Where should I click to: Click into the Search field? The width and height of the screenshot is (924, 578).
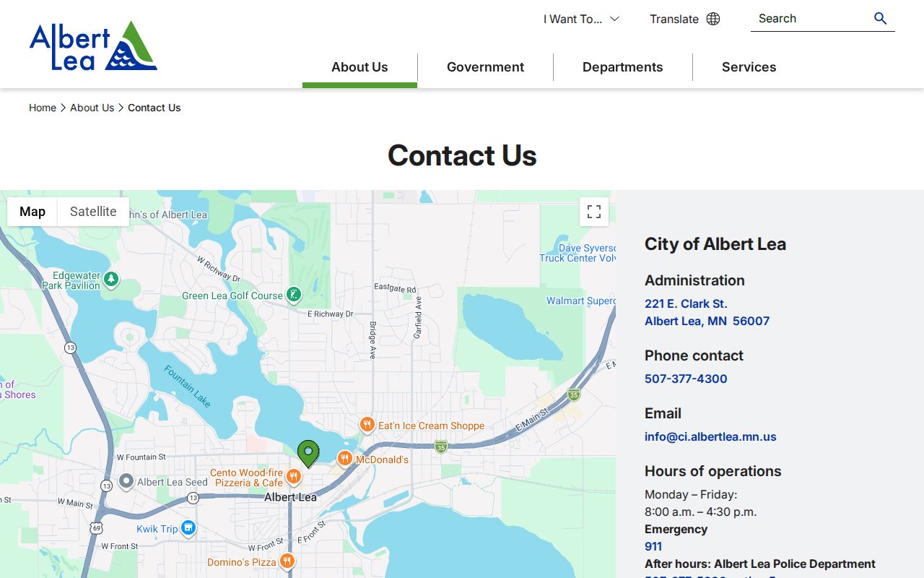tap(811, 19)
